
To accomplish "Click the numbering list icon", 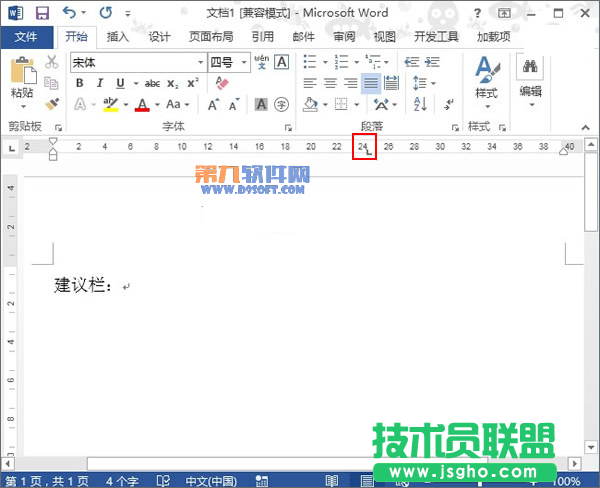I will [x=341, y=62].
